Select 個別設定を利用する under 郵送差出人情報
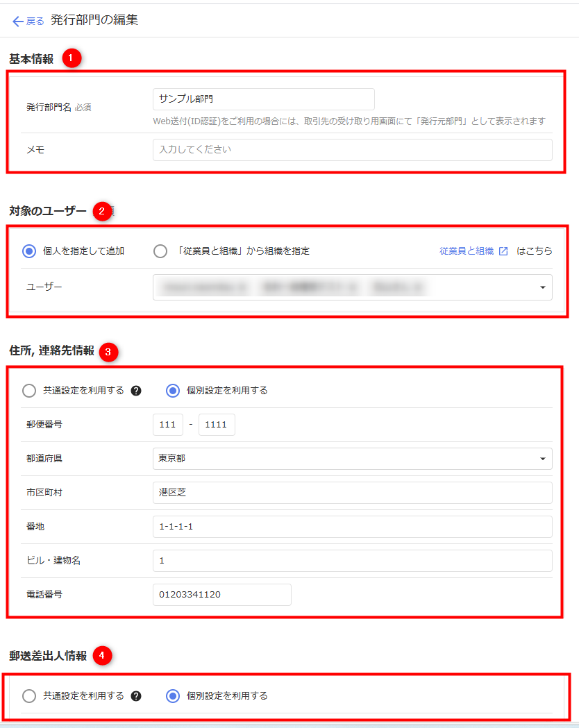Screen dimensions: 579x728 tap(173, 695)
